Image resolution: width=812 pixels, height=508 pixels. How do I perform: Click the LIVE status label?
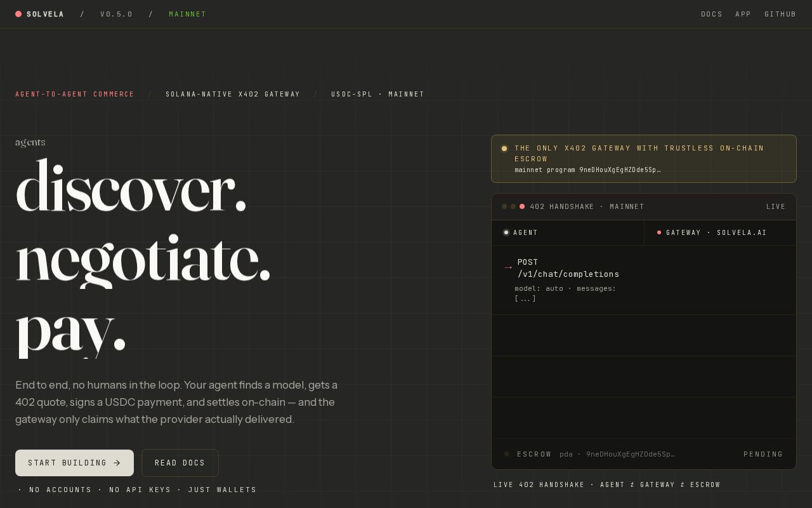click(776, 206)
